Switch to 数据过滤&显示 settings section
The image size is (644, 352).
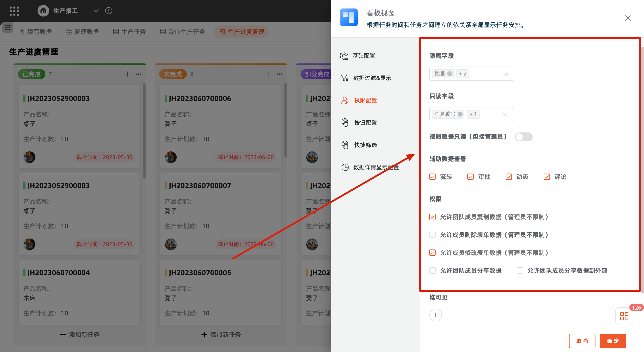[372, 78]
